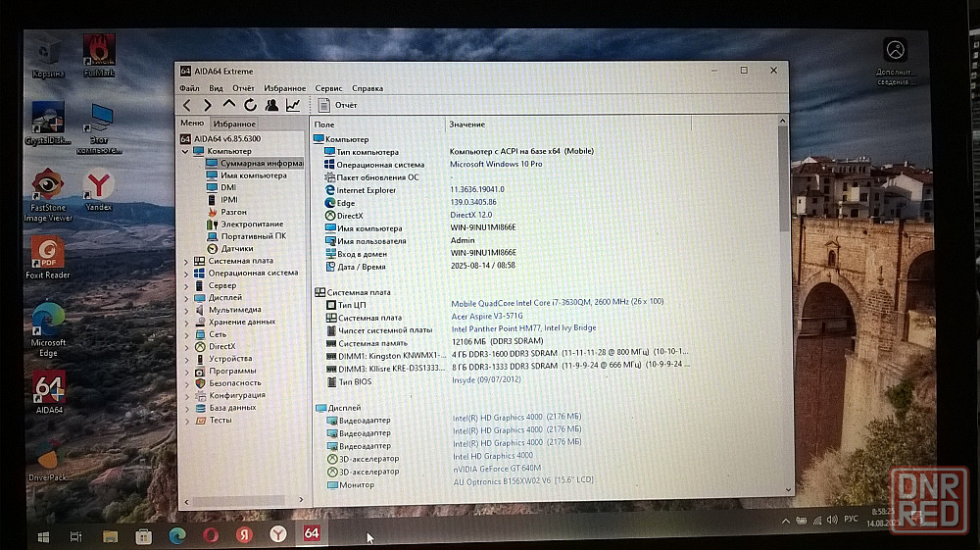Open File Explorer from the taskbar

110,535
